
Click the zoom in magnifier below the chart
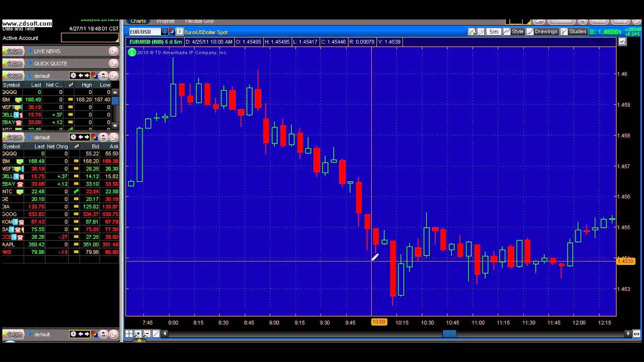click(x=138, y=334)
